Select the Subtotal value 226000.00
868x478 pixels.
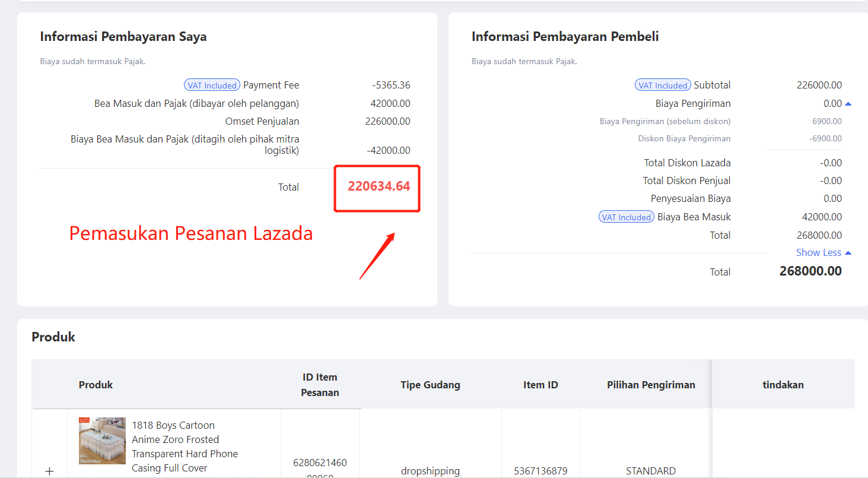(819, 85)
